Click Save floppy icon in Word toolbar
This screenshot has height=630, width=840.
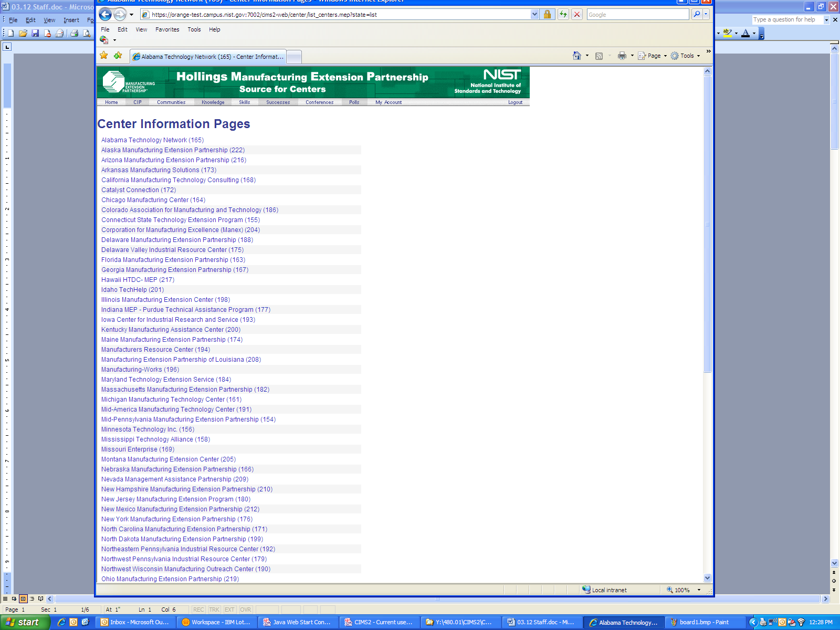tap(35, 33)
